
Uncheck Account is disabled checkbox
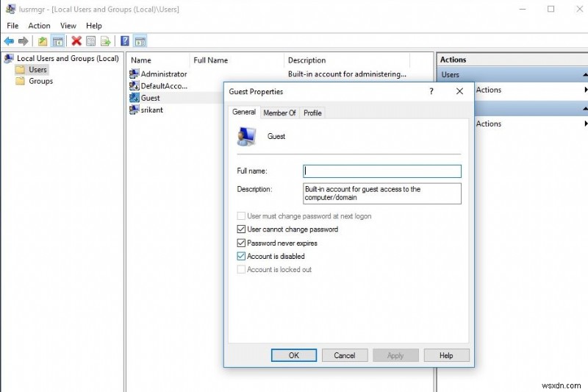[241, 256]
